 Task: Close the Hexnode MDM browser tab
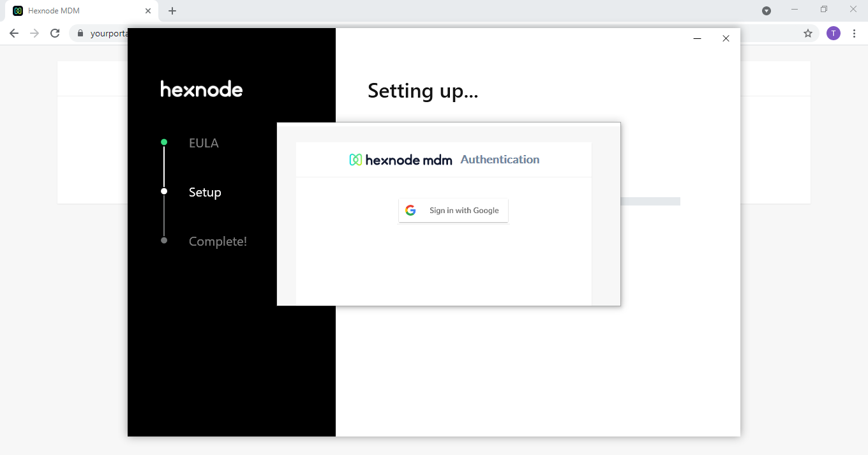(x=147, y=11)
